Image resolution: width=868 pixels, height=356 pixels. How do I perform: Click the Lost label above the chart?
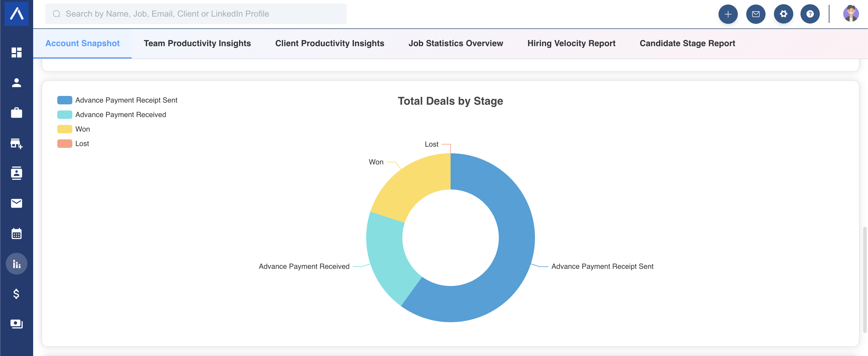(431, 144)
